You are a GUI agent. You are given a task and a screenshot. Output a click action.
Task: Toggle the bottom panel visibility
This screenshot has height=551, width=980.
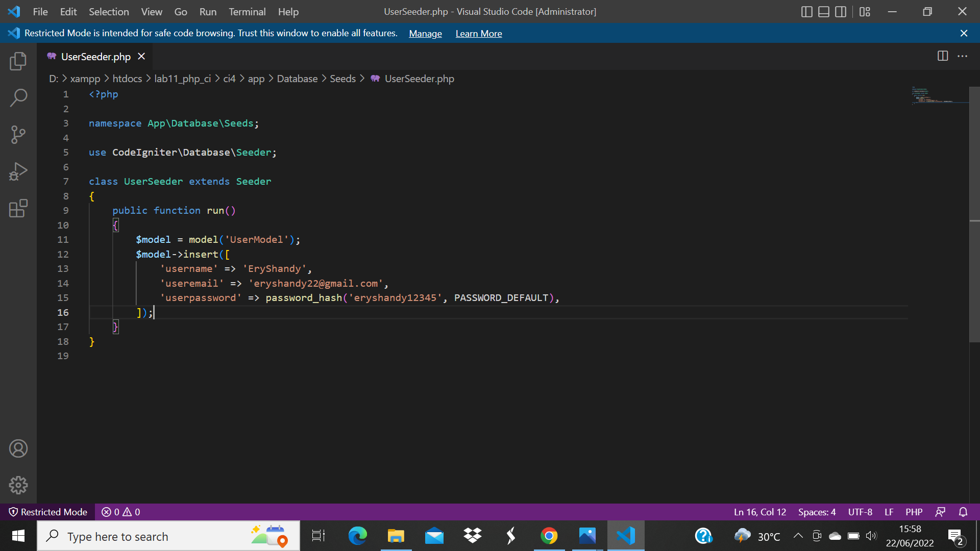[823, 11]
